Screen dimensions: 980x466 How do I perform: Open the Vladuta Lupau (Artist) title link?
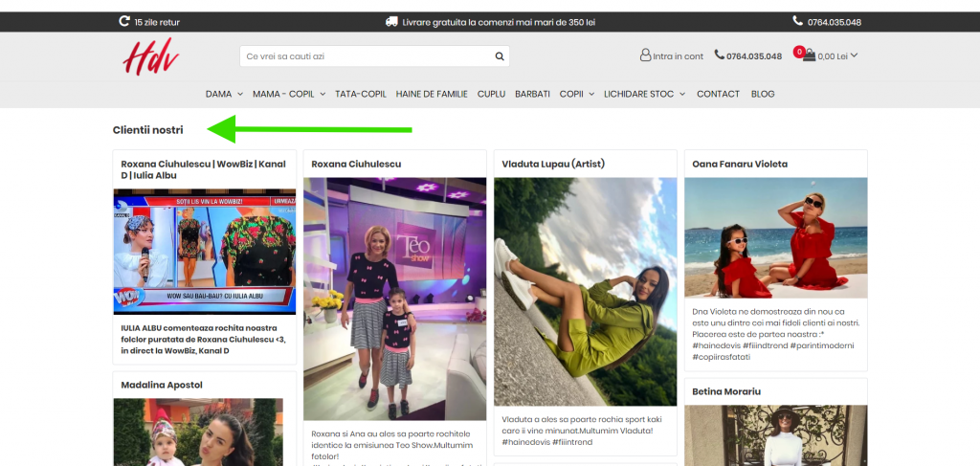(x=552, y=164)
